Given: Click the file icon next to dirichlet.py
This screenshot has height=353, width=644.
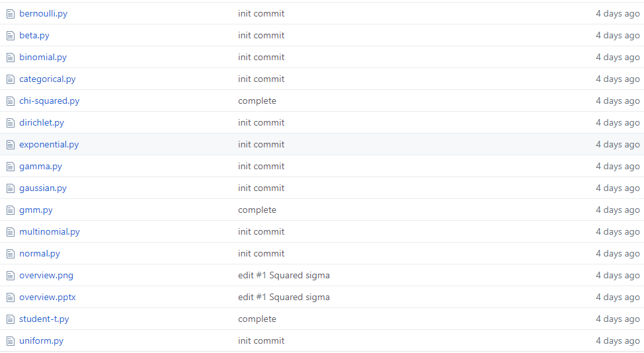Looking at the screenshot, I should point(11,123).
